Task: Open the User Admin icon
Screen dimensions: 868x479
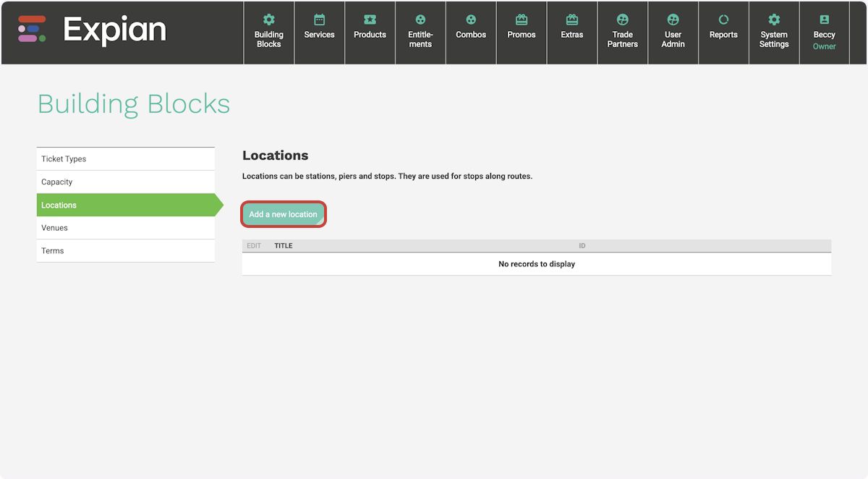Action: tap(673, 20)
